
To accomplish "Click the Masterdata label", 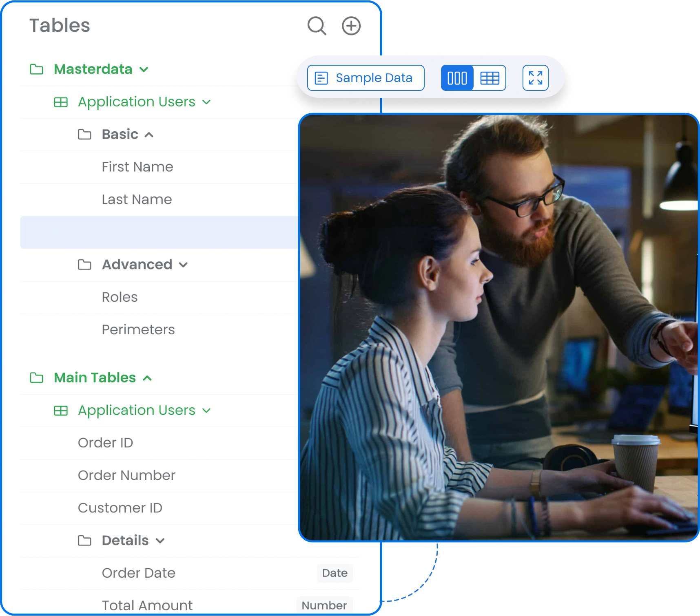I will [93, 69].
